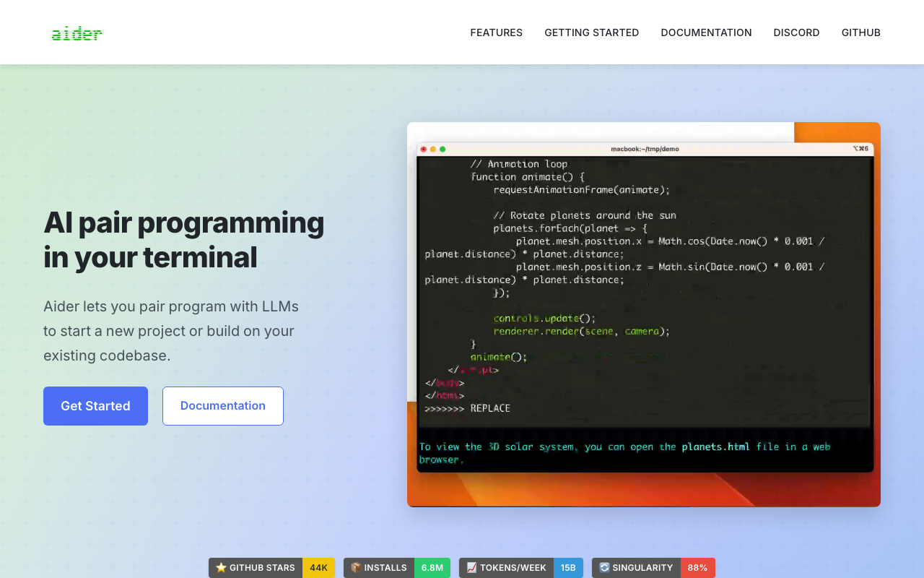This screenshot has width=924, height=578.
Task: Click the "requestAnimationFrame(animate);" code line
Action: tap(582, 190)
